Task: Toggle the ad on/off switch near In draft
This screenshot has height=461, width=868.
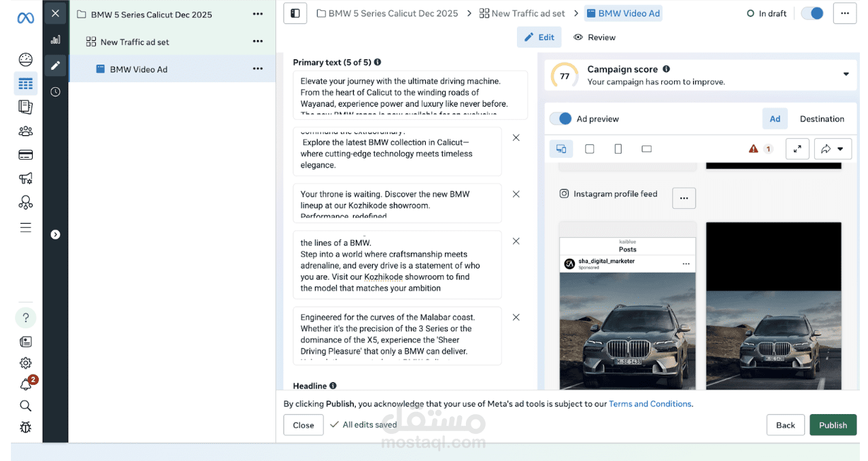Action: point(812,13)
